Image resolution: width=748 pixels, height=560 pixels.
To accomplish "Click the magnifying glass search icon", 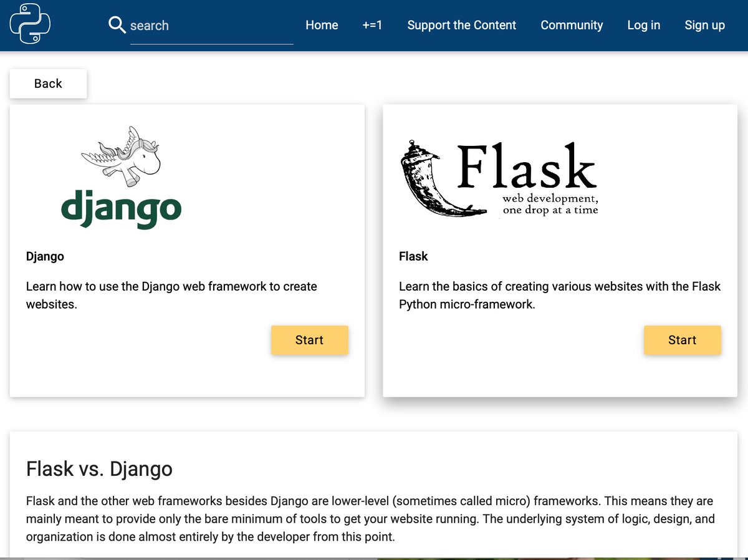I will tap(117, 25).
